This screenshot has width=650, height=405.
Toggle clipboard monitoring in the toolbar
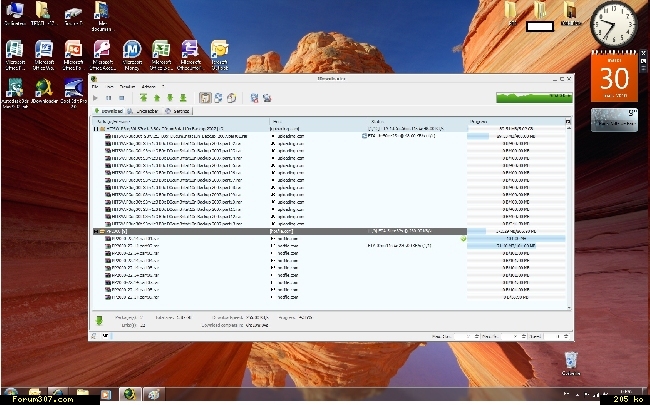[x=205, y=98]
